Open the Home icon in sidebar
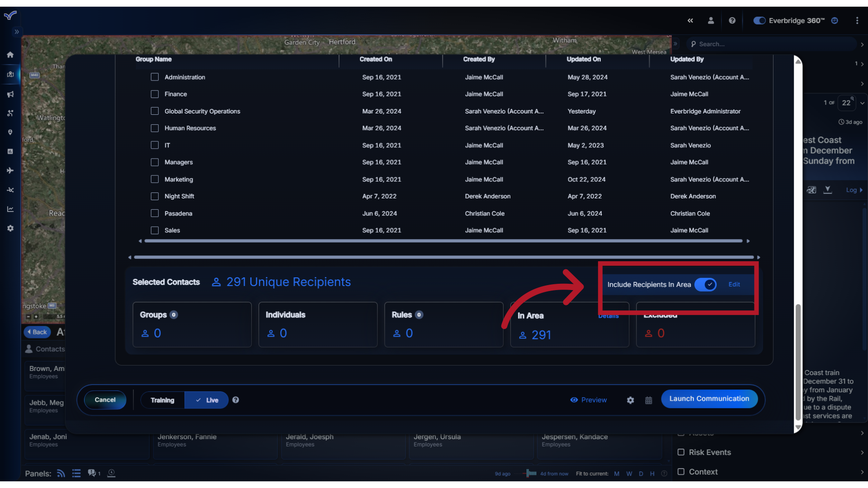This screenshot has height=488, width=868. click(x=10, y=54)
